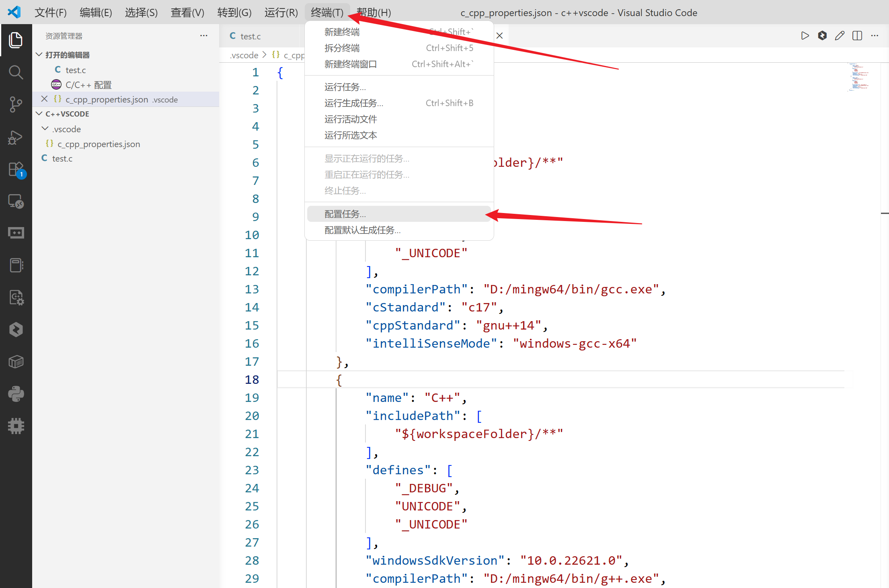Click the run file play icon
This screenshot has width=889, height=588.
click(805, 36)
